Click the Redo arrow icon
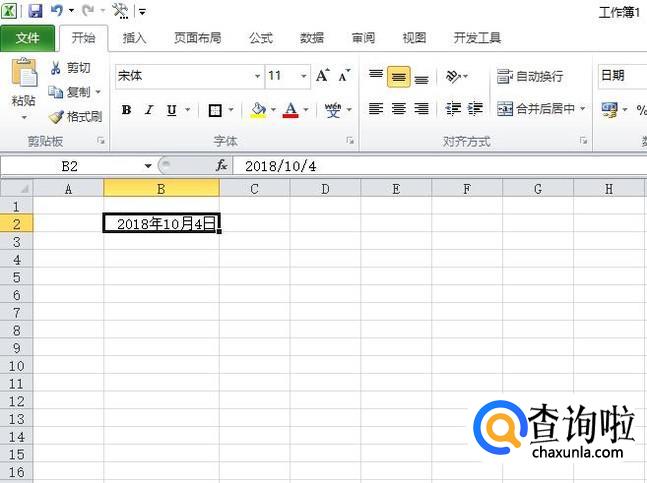Viewport: 647px width, 483px height. 88,11
